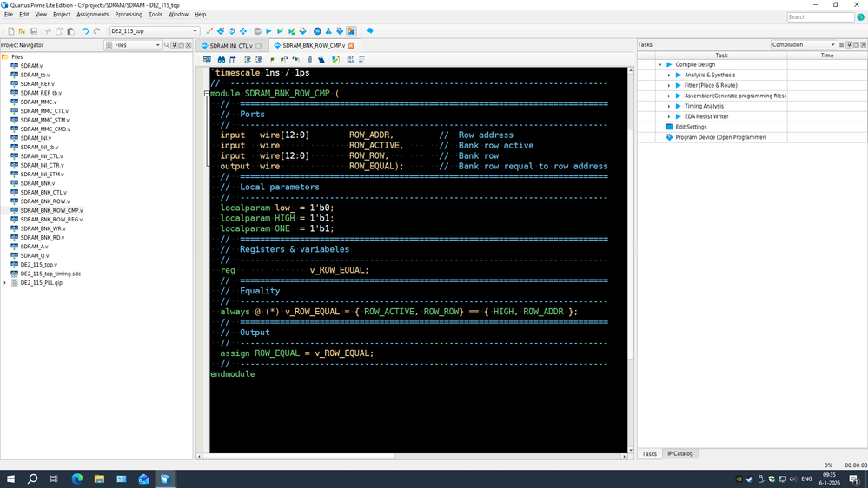Click the binoculars Find icon in editor toolbar

coord(222,60)
